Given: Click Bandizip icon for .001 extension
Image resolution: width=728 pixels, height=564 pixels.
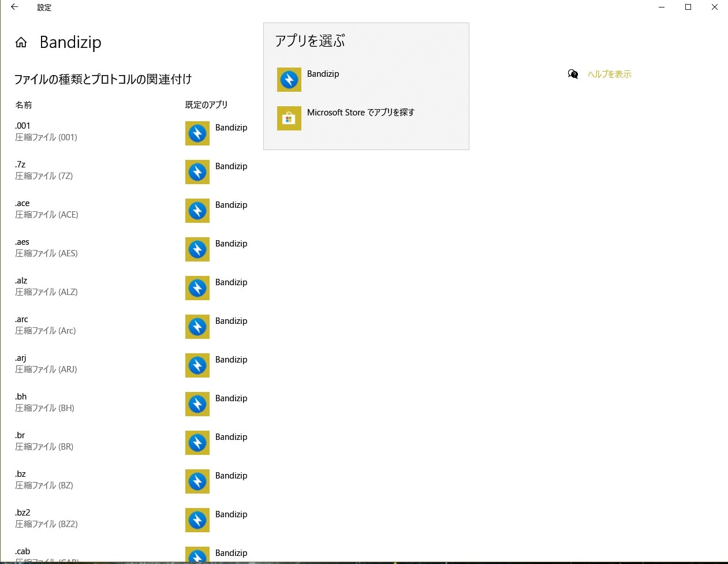Looking at the screenshot, I should [197, 133].
